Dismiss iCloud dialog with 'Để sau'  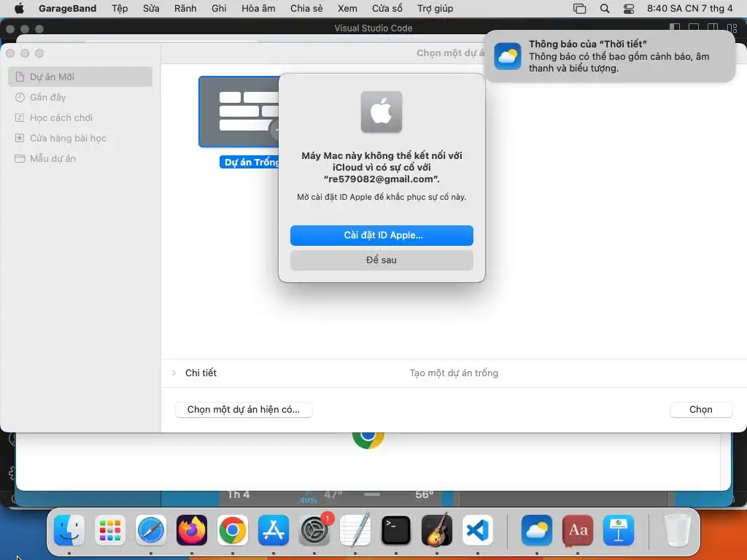[x=382, y=260]
